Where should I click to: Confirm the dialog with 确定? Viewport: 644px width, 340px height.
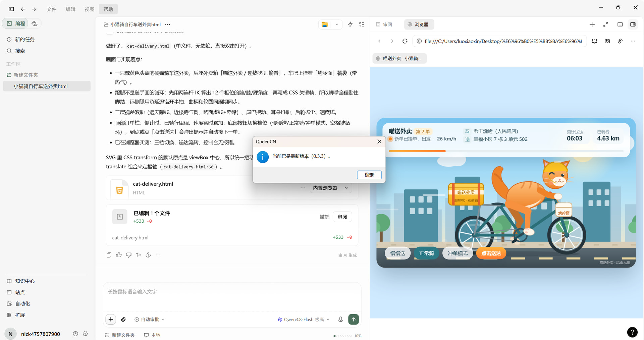click(369, 175)
